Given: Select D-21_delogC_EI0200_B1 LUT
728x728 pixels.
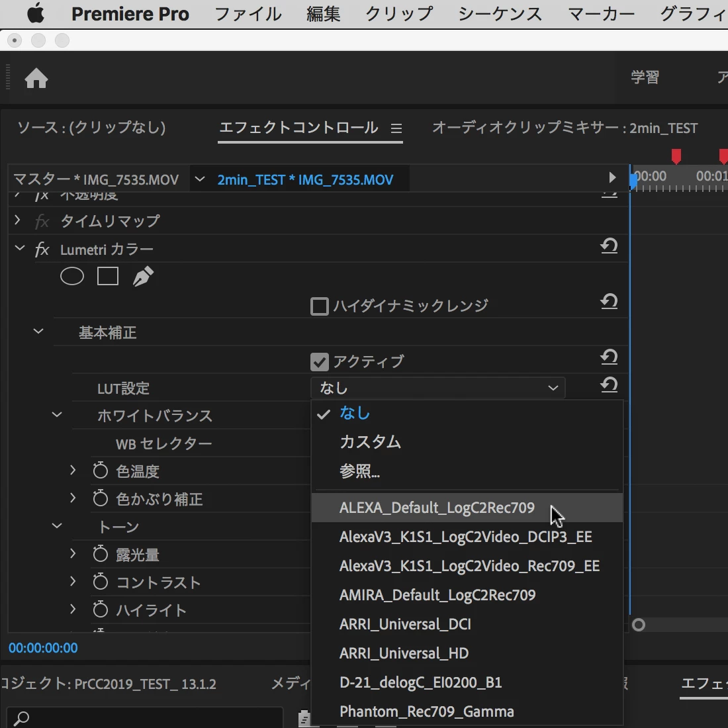Looking at the screenshot, I should (467, 682).
